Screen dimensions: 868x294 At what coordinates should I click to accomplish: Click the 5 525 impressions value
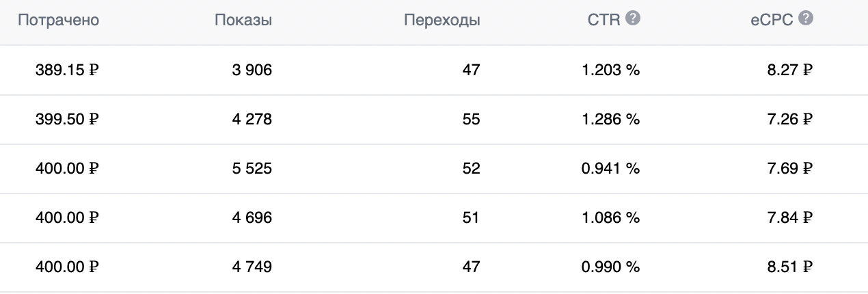[253, 168]
